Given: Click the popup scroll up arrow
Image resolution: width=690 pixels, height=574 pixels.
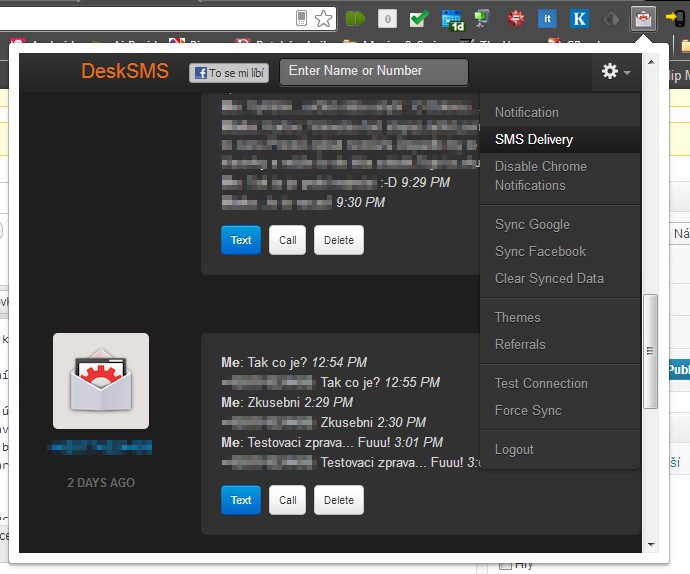Looking at the screenshot, I should [x=651, y=62].
